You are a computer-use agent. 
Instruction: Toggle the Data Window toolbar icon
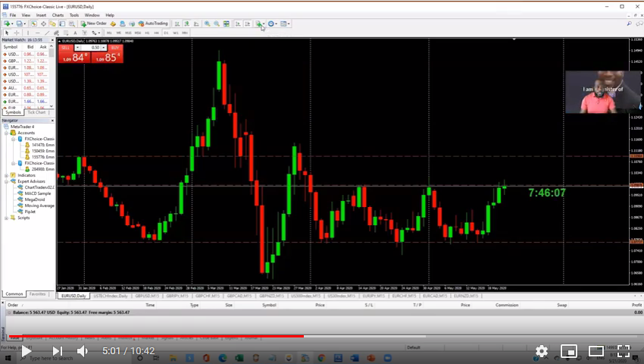pos(43,24)
